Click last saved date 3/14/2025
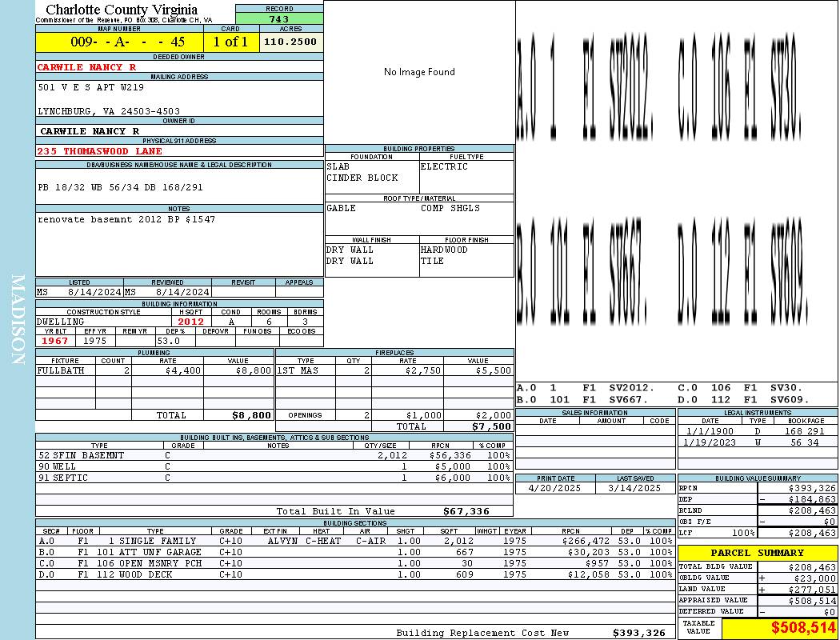The height and width of the screenshot is (640, 840). [634, 489]
